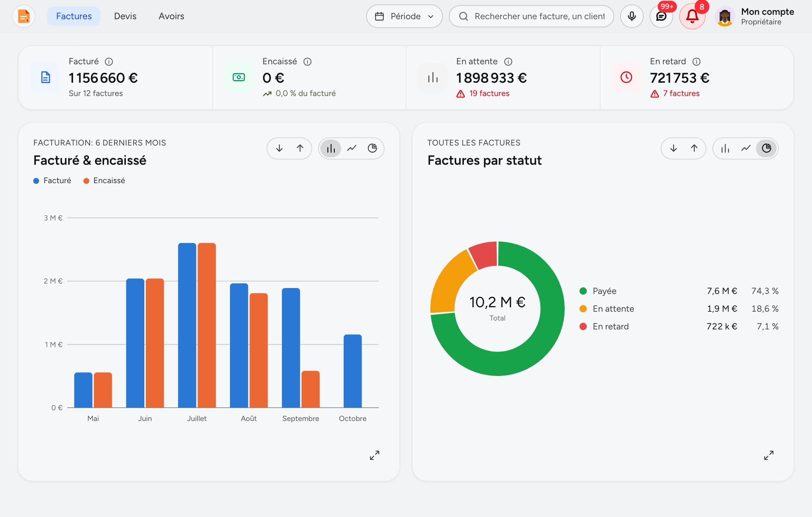Click the En retard legend row
The width and height of the screenshot is (812, 517).
click(x=679, y=326)
